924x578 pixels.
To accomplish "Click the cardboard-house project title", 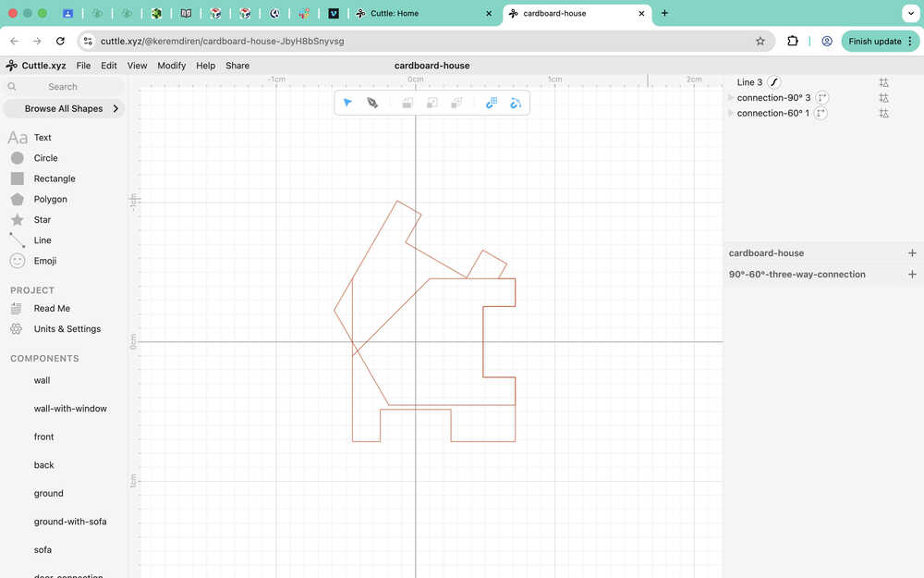I will [432, 66].
